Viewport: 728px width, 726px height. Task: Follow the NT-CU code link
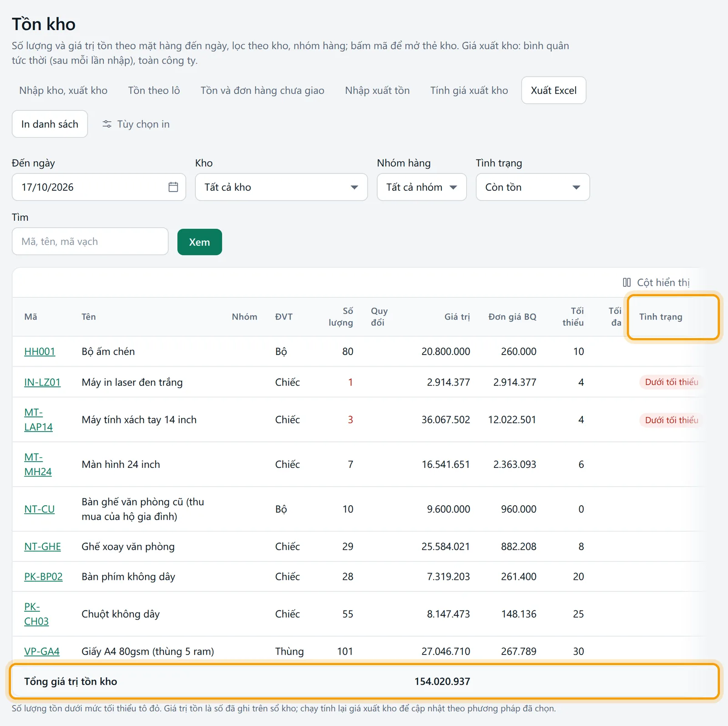pyautogui.click(x=40, y=509)
